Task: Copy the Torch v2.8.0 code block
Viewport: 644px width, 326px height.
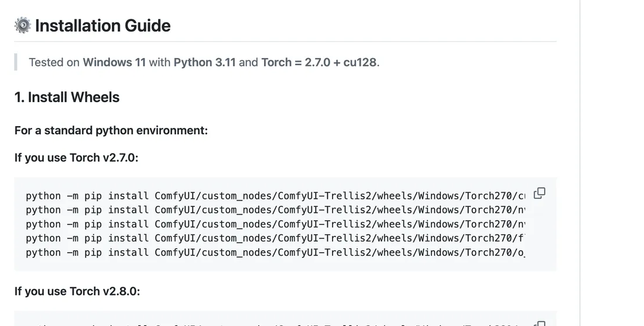Action: click(539, 324)
